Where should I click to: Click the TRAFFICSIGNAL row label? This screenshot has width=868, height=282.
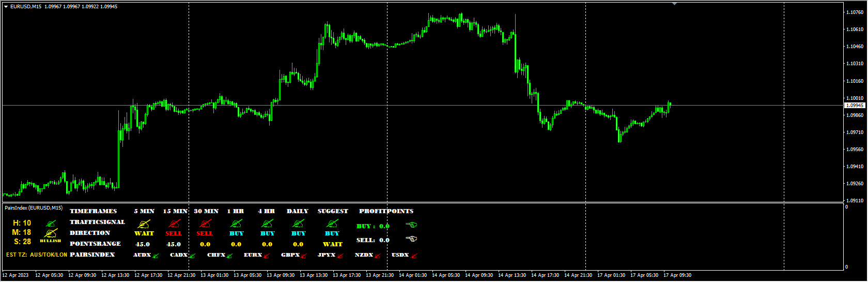(98, 222)
